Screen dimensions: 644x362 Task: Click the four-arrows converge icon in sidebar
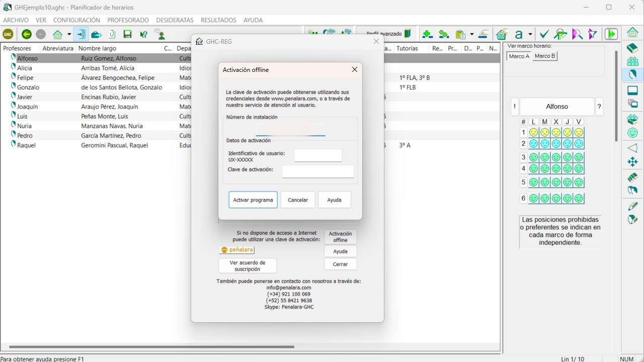tap(632, 162)
